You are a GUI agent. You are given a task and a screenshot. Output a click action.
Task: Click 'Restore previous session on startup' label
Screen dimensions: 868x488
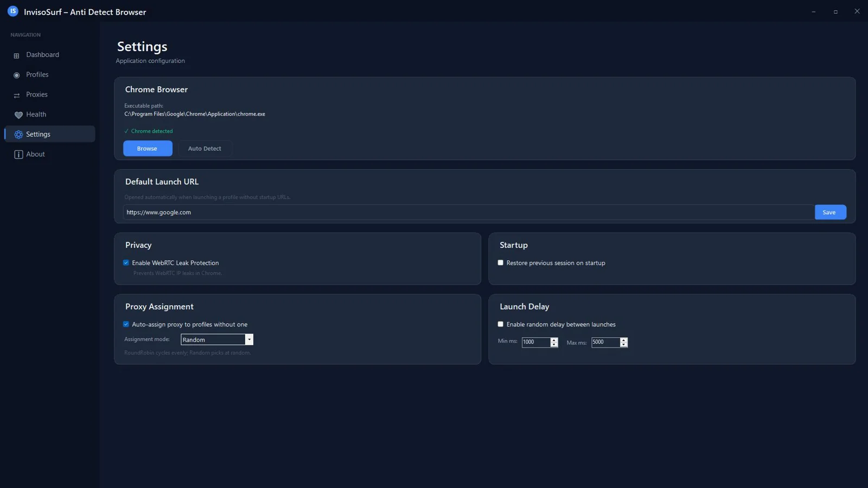click(x=556, y=263)
